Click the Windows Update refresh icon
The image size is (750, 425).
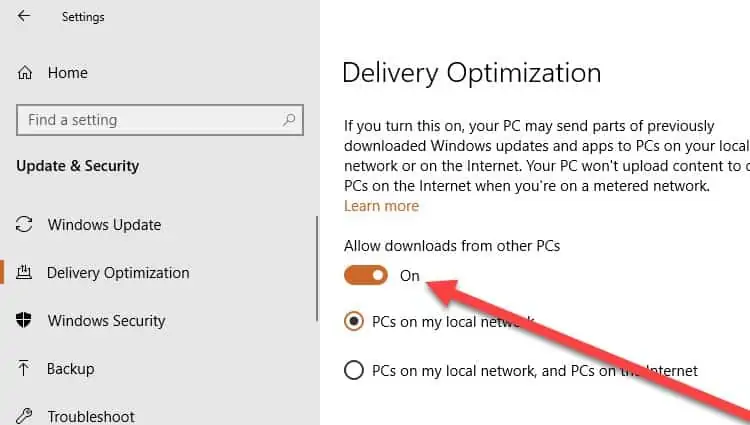pyautogui.click(x=26, y=225)
